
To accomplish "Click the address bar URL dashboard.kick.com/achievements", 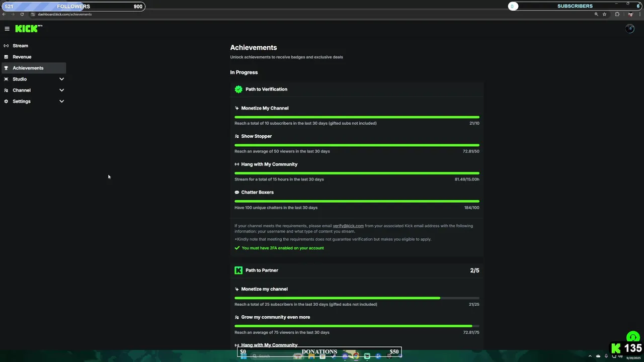I will tap(64, 14).
